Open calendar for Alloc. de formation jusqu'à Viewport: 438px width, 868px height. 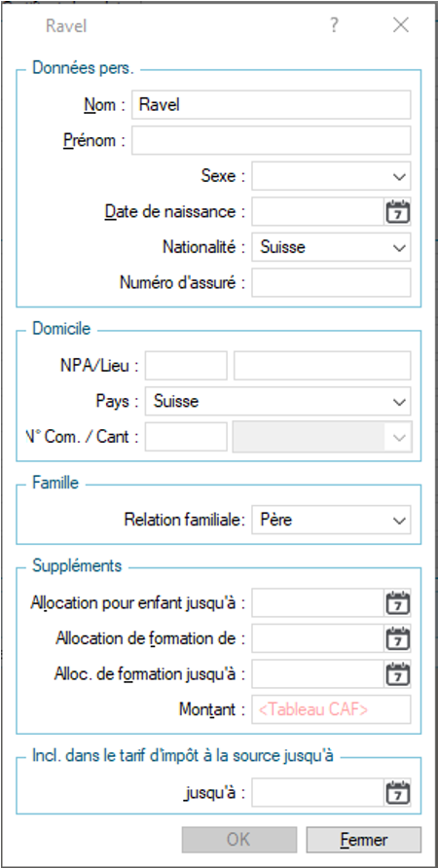click(x=397, y=674)
